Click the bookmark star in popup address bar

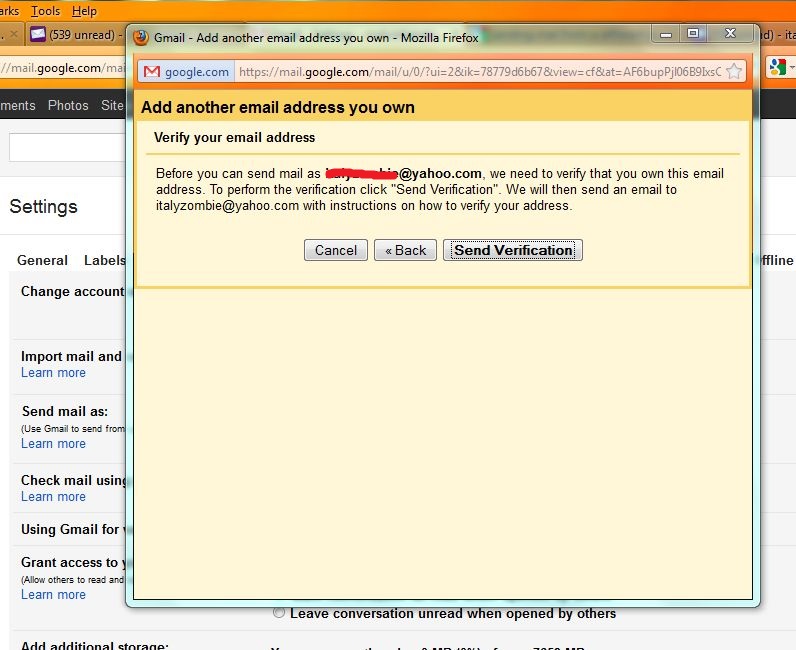point(734,72)
